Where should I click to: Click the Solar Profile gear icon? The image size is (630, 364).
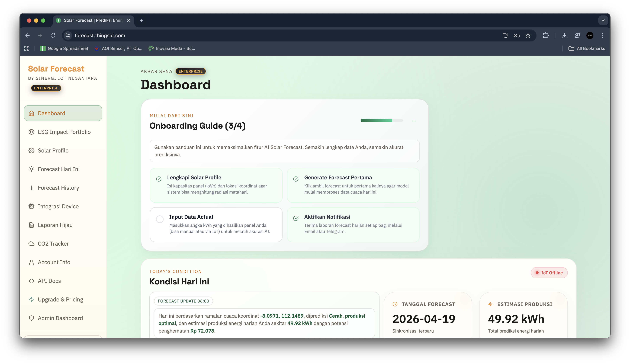pyautogui.click(x=31, y=151)
